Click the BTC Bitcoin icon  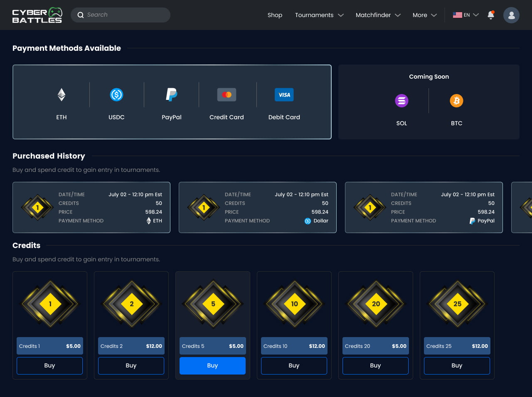pyautogui.click(x=456, y=101)
